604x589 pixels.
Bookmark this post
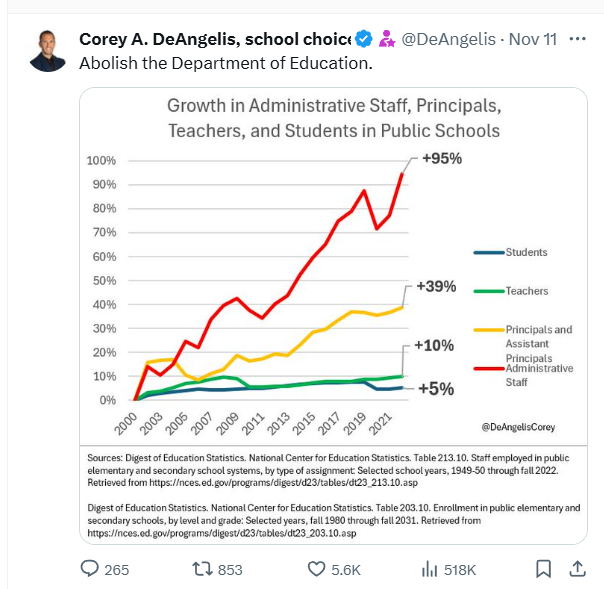pos(543,568)
